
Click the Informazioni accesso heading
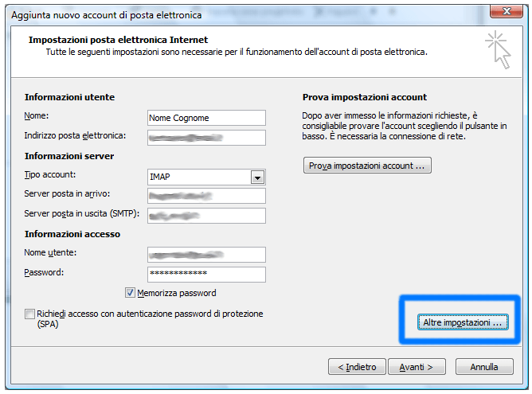pos(72,234)
